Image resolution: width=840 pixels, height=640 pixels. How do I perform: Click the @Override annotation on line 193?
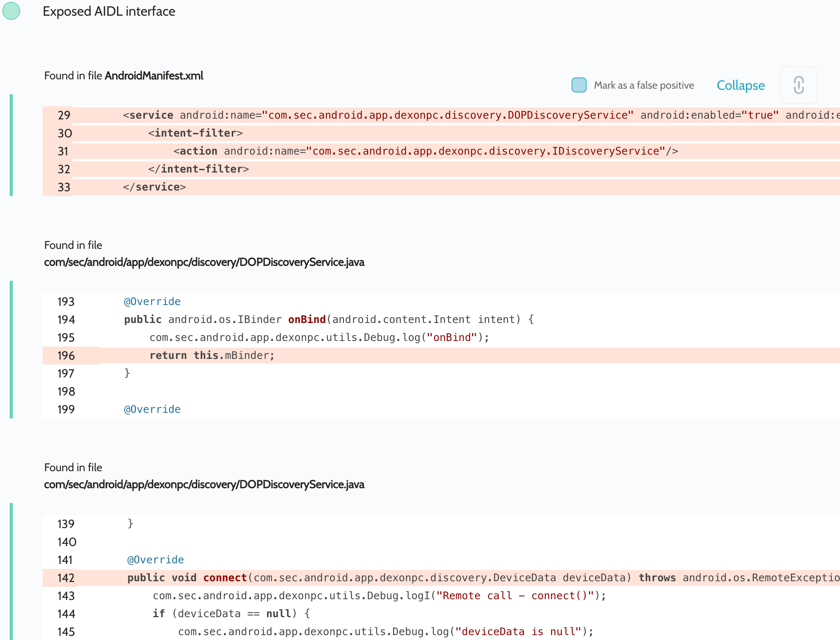[x=152, y=301]
